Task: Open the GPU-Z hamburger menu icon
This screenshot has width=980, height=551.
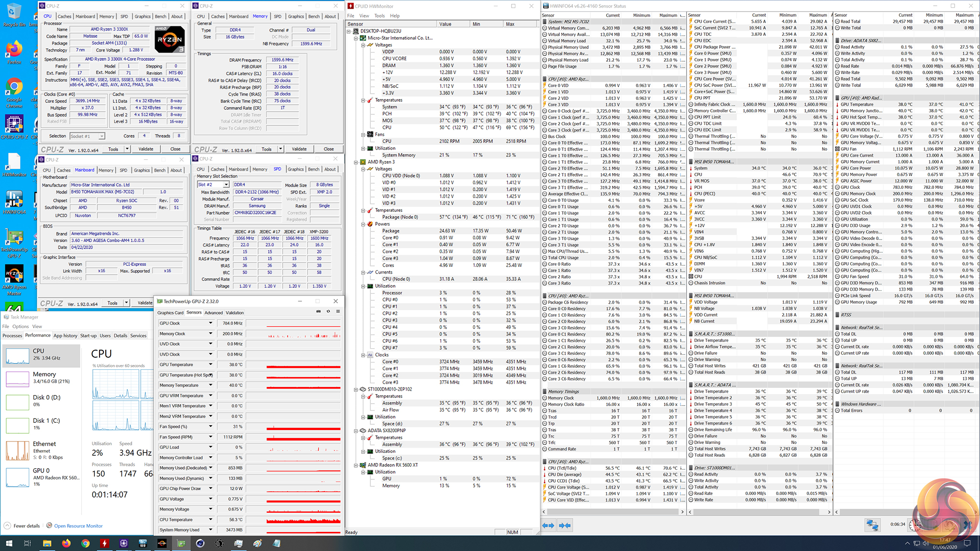Action: tap(338, 311)
